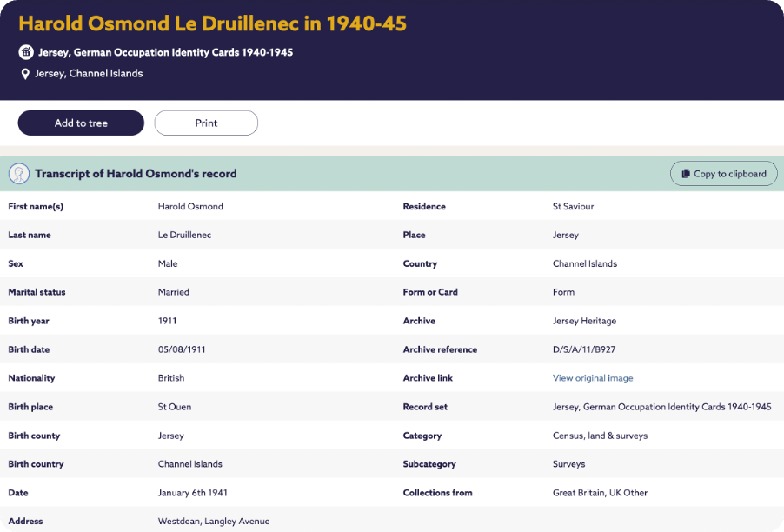Image resolution: width=784 pixels, height=532 pixels.
Task: Click the Transcript of Harold Osmond's record heading
Action: coord(136,174)
